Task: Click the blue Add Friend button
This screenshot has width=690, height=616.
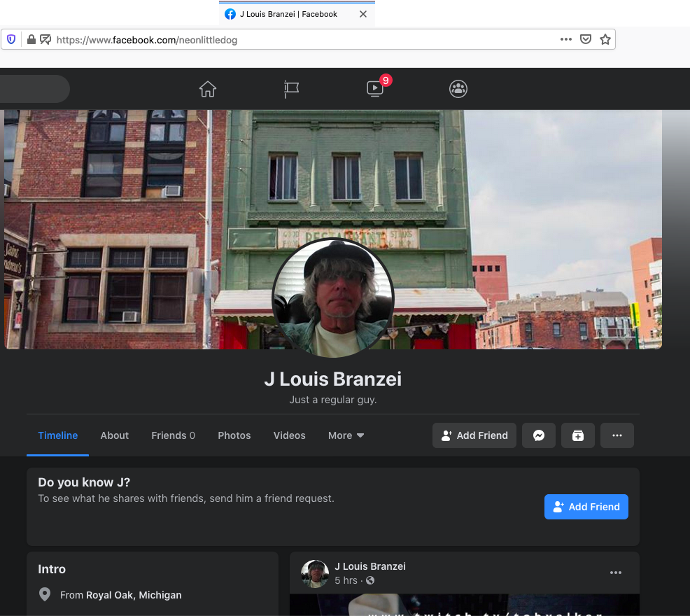Action: [x=586, y=507]
